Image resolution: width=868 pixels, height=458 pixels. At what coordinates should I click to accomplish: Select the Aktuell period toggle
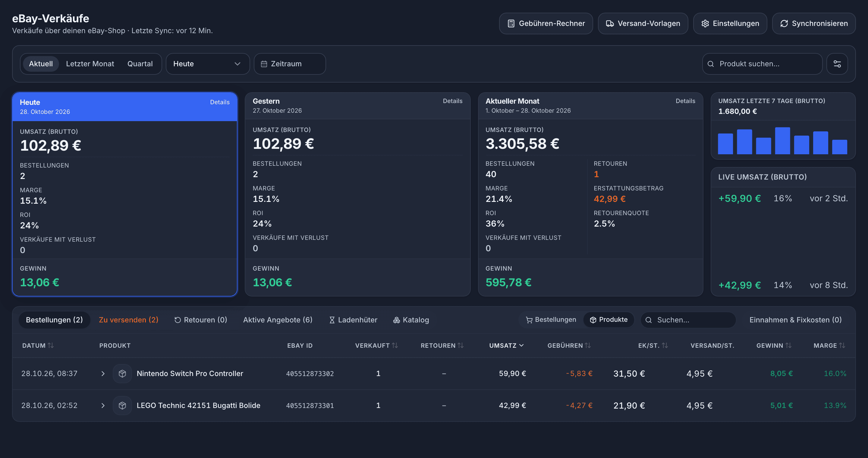pos(41,64)
